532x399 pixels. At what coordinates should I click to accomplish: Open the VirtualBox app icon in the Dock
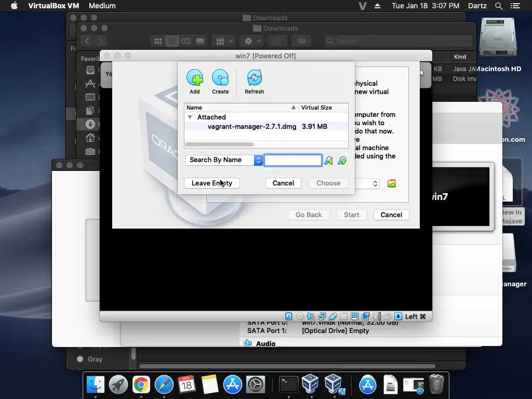click(310, 384)
